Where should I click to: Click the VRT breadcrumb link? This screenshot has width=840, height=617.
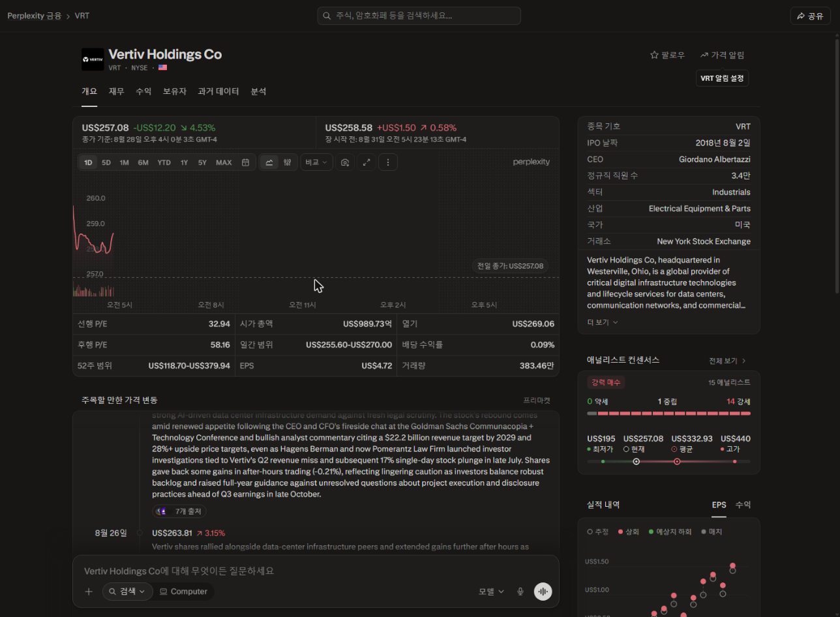82,16
